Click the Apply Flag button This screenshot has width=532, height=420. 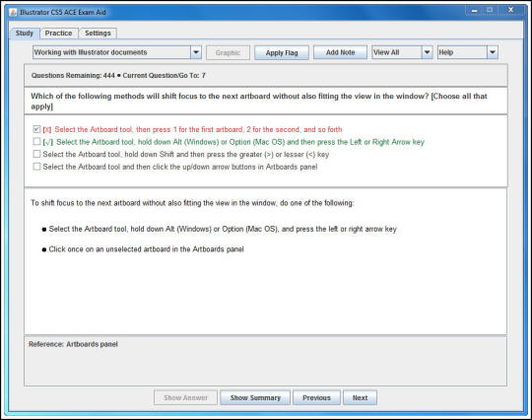coord(282,52)
